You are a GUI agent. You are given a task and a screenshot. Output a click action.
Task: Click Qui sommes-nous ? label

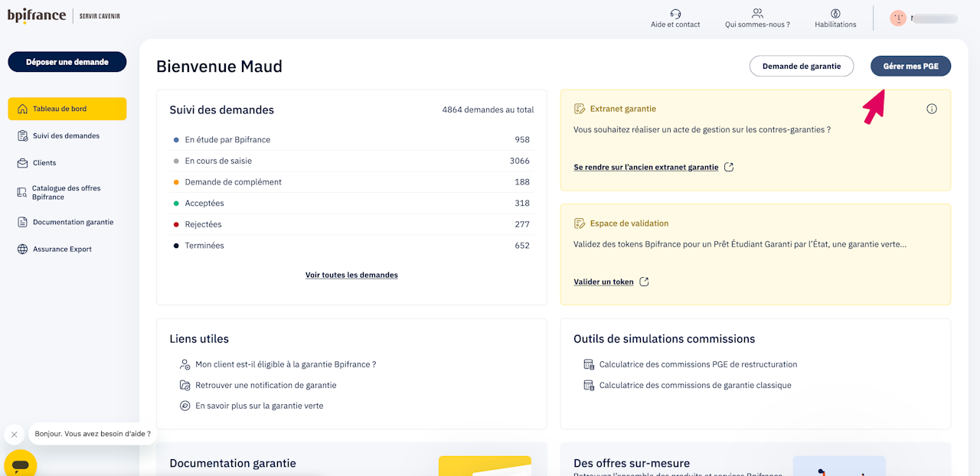757,24
